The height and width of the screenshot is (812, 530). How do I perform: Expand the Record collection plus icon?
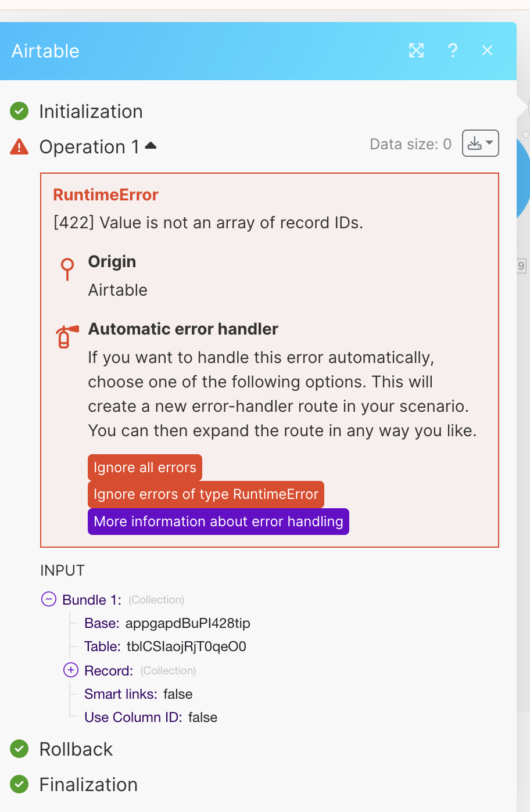[70, 670]
